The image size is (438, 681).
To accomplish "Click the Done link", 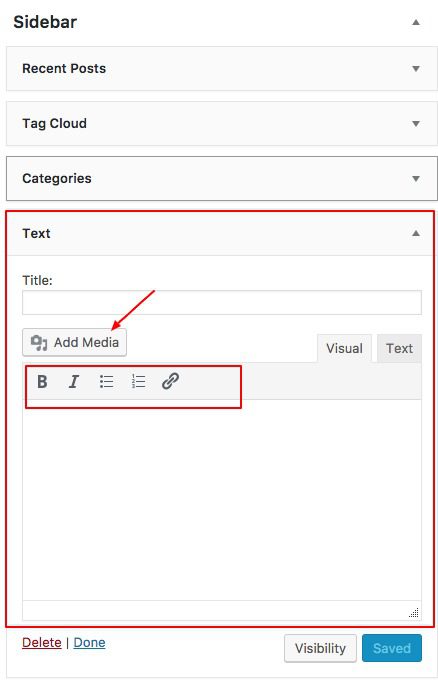I will 90,642.
